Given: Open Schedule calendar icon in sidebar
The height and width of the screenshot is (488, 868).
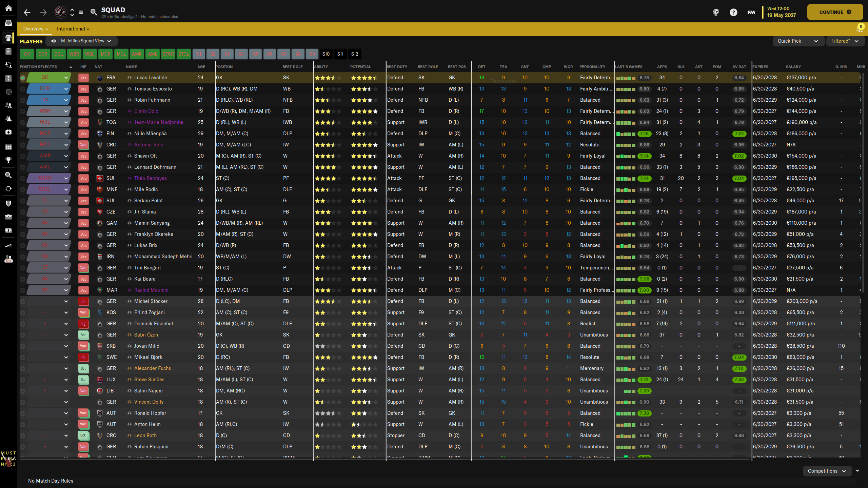Looking at the screenshot, I should (8, 147).
